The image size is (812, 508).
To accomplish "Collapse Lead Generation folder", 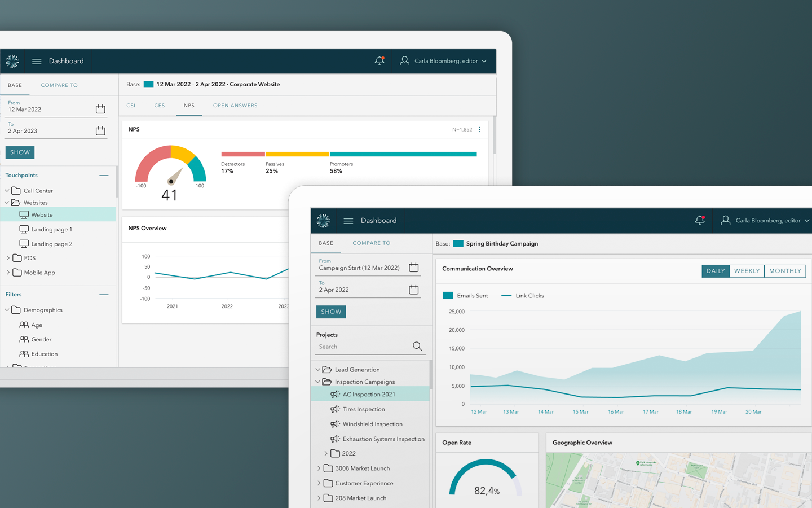I will [318, 370].
